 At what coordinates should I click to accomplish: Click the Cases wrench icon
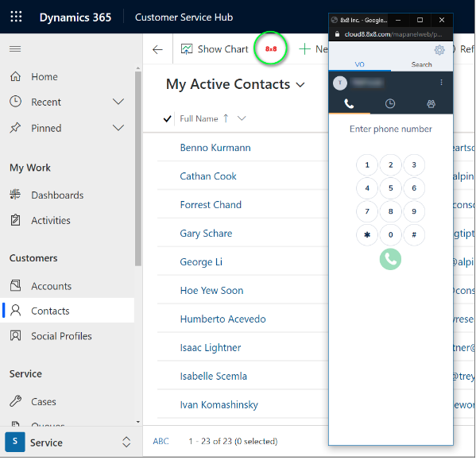coord(15,401)
